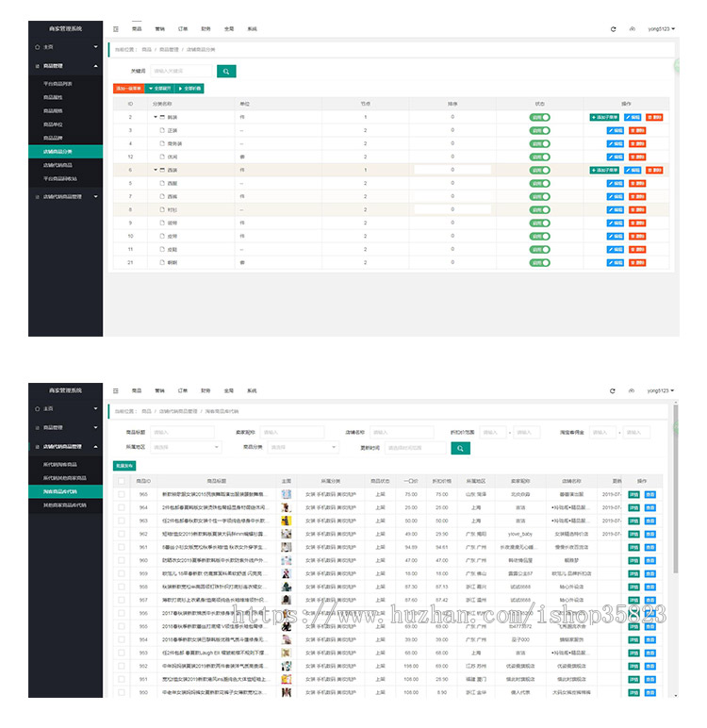Click blue view button for product 965
Image resolution: width=707 pixels, height=728 pixels.
(650, 494)
